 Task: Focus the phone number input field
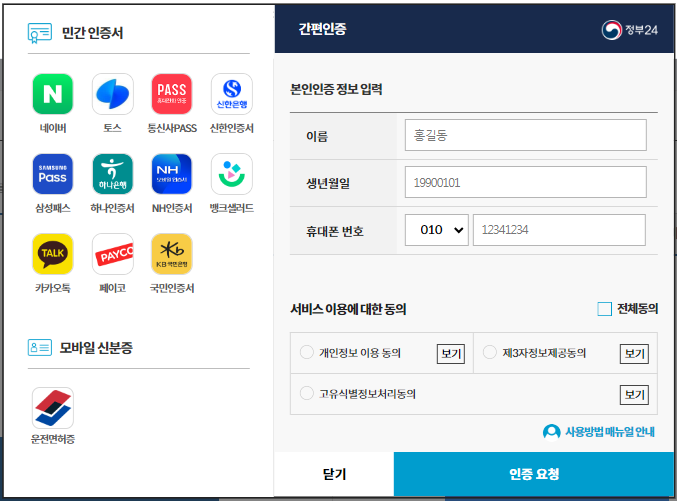pyautogui.click(x=559, y=230)
